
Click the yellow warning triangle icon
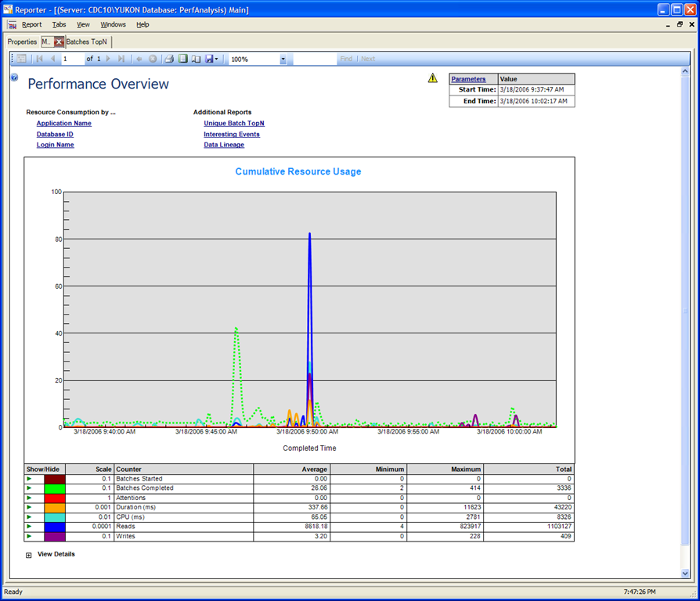point(433,78)
